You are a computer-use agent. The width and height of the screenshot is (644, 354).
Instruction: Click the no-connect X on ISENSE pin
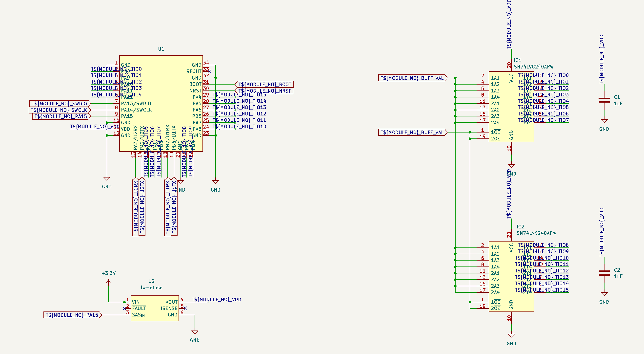(185, 309)
